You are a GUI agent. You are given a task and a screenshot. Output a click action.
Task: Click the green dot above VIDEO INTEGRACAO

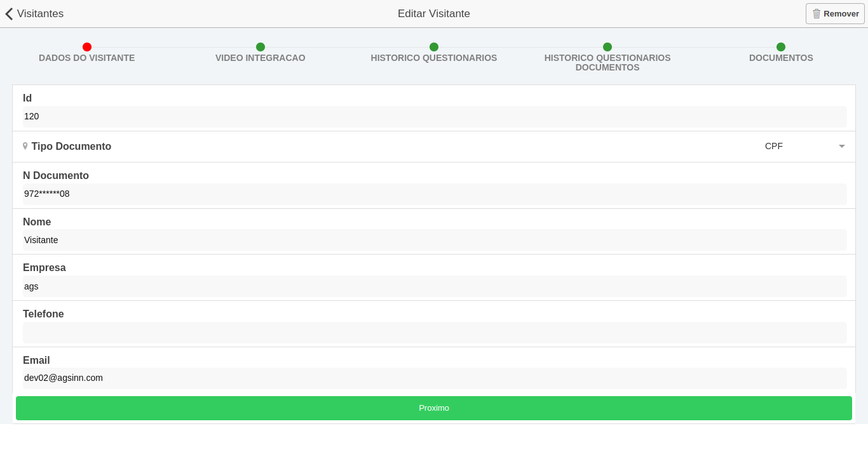point(260,46)
